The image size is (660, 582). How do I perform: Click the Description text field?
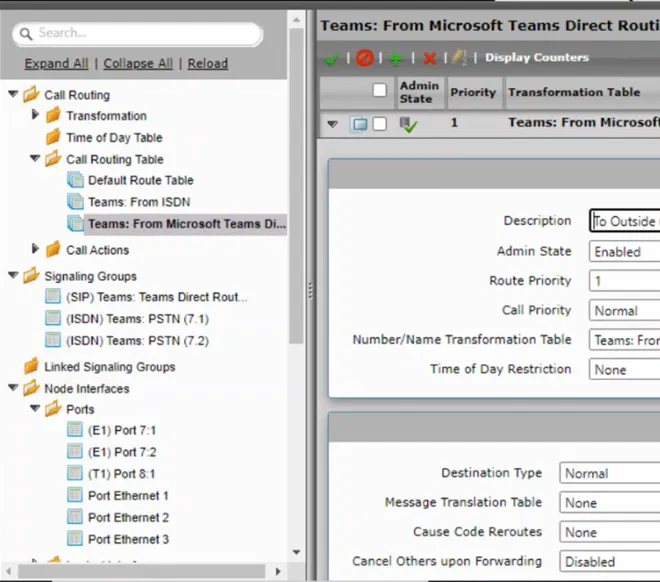[624, 222]
